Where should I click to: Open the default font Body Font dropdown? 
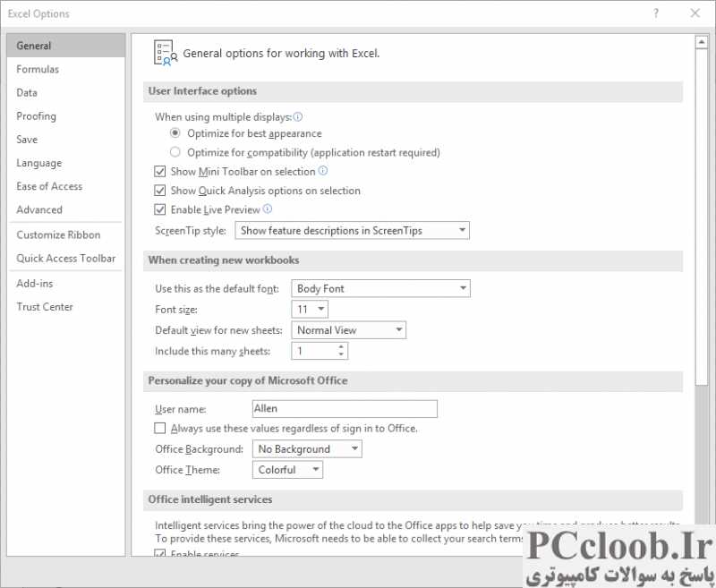381,288
